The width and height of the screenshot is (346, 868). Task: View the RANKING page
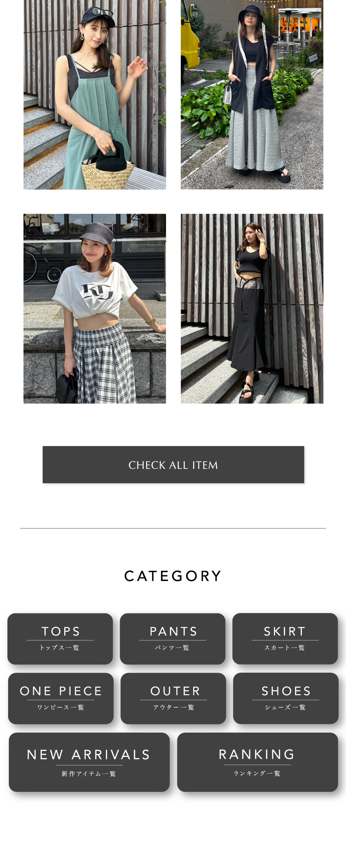[257, 762]
